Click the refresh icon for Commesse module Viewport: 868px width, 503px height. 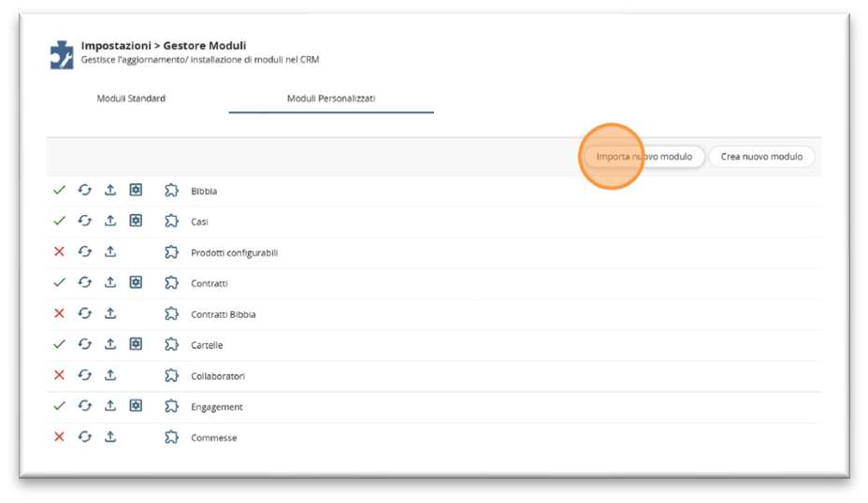pyautogui.click(x=85, y=438)
